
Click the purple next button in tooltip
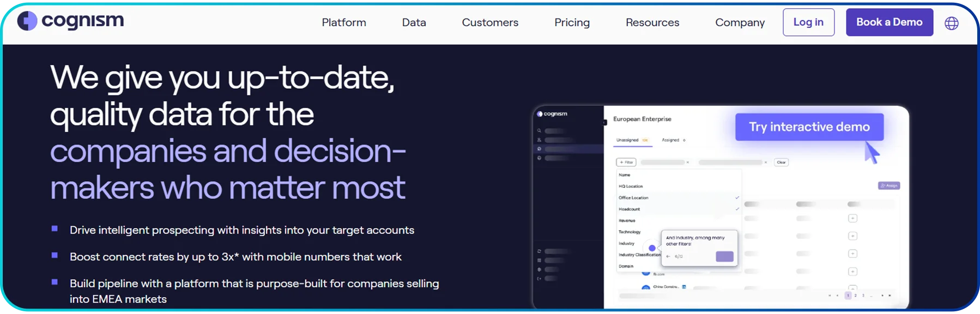[x=724, y=256]
